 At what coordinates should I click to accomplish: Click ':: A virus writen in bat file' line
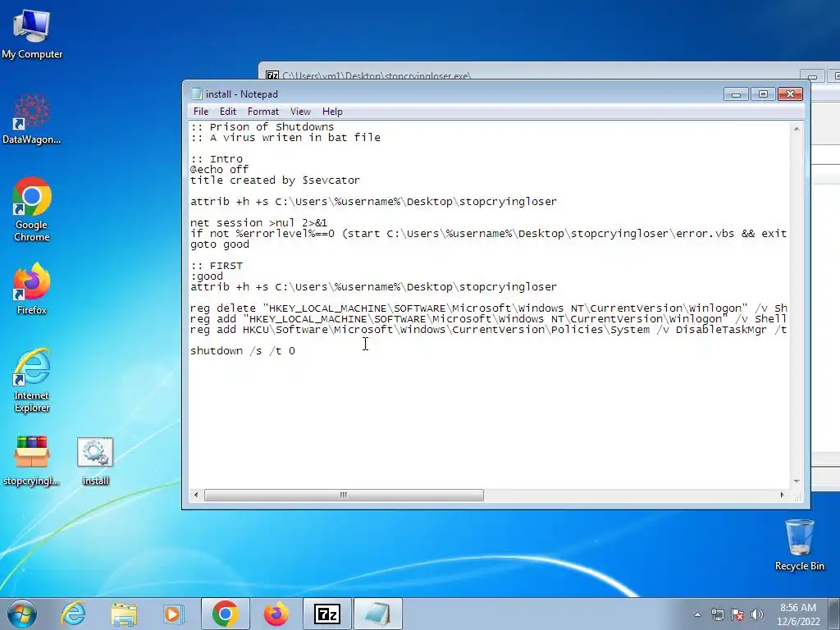285,138
